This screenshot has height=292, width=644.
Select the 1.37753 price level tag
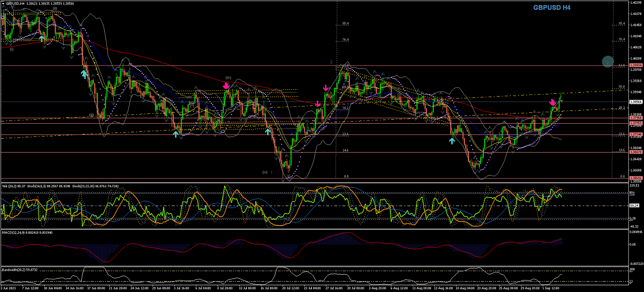[636, 123]
